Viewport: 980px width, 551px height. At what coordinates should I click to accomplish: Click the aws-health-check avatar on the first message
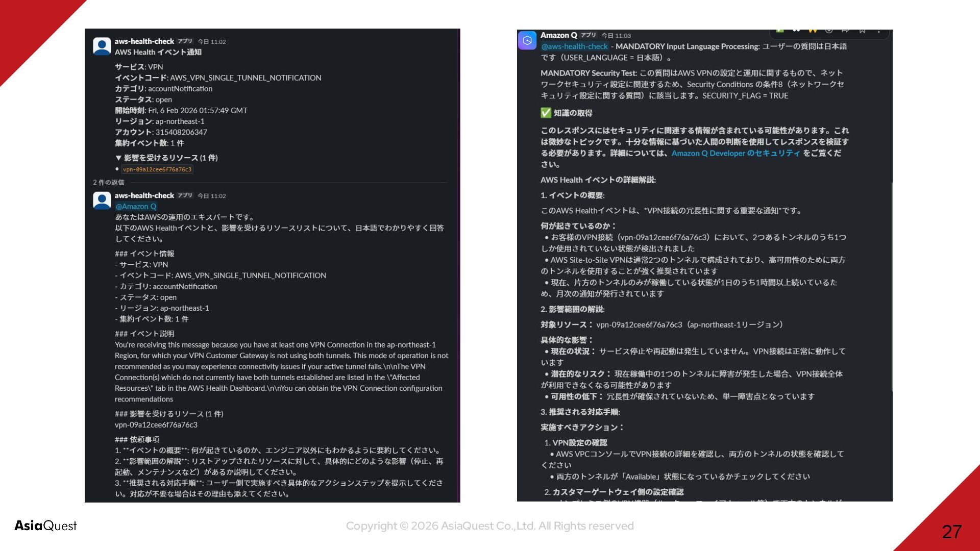(x=102, y=46)
